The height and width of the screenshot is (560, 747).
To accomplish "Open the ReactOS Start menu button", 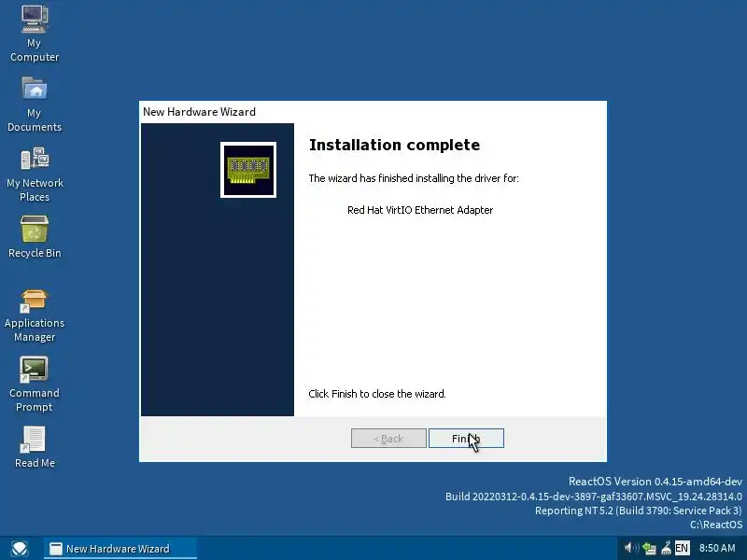I will tap(19, 549).
